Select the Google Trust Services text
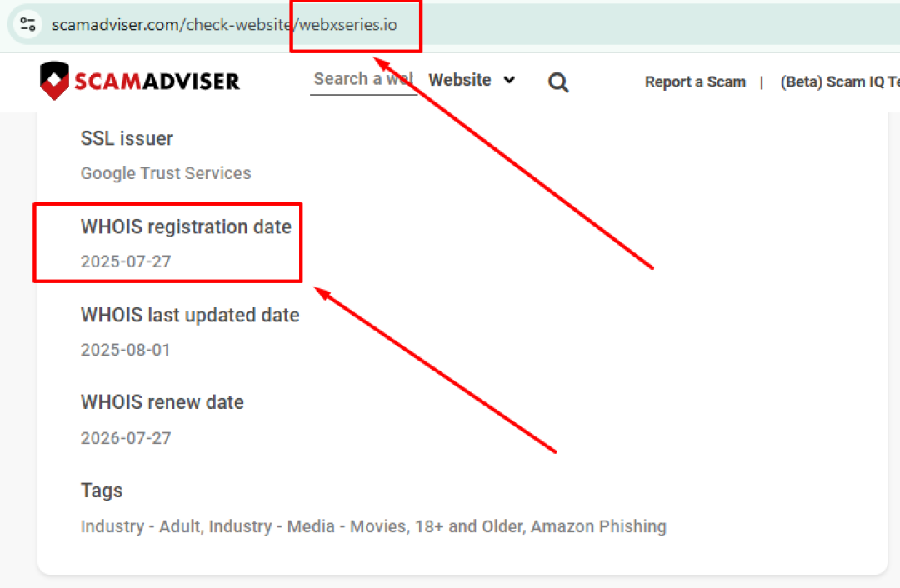 [x=166, y=172]
